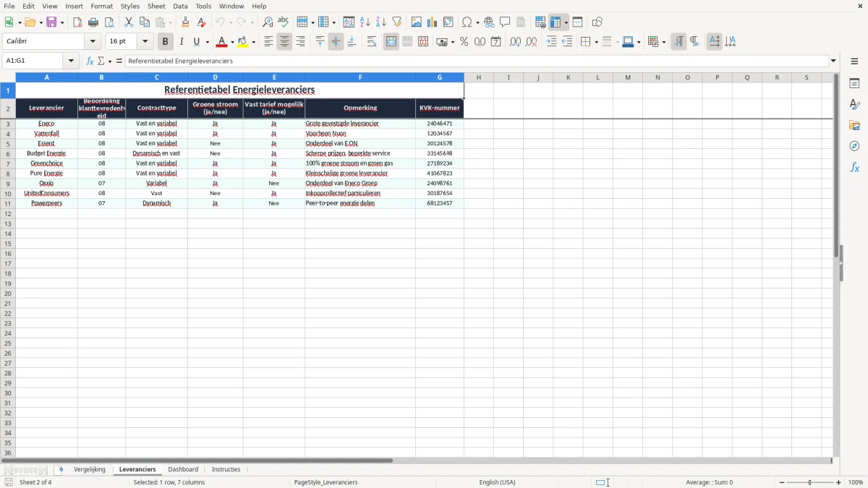The height and width of the screenshot is (488, 868).
Task: Apply the red font color swatch
Action: pos(222,42)
